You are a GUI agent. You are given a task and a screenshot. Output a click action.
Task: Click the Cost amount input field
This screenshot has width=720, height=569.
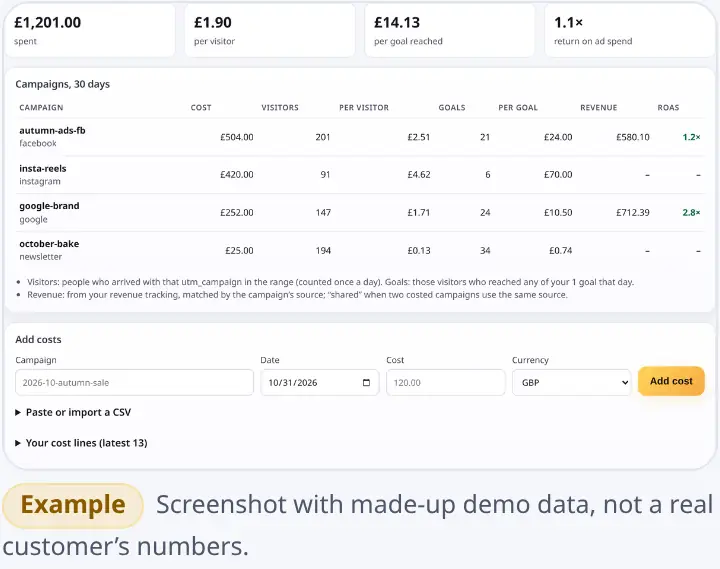tap(445, 383)
